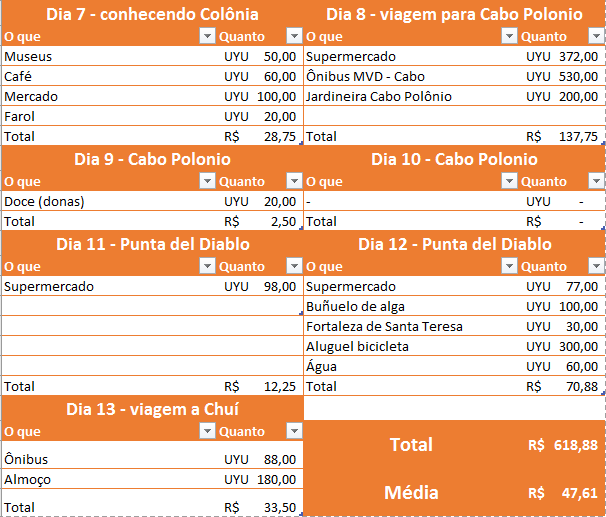
Task: Click the 'Dia 13 - viagem a Chuí' header
Action: coord(152,409)
